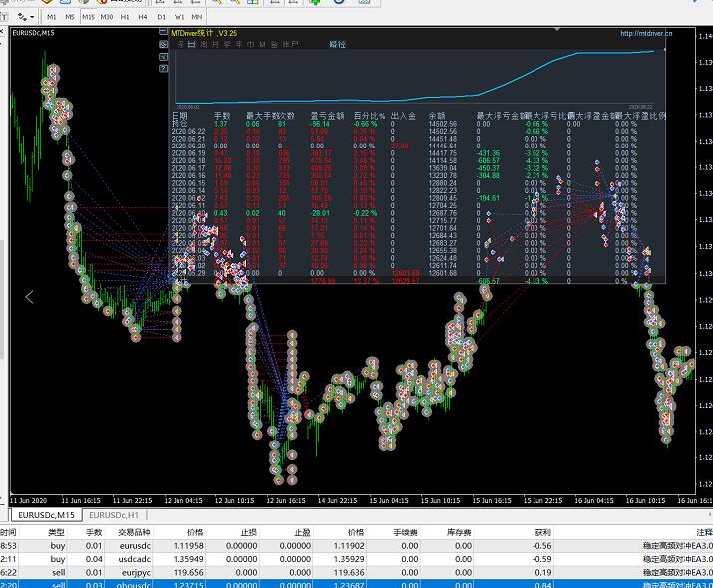Select the D1 daily timeframe
This screenshot has height=588, width=713.
pyautogui.click(x=161, y=17)
